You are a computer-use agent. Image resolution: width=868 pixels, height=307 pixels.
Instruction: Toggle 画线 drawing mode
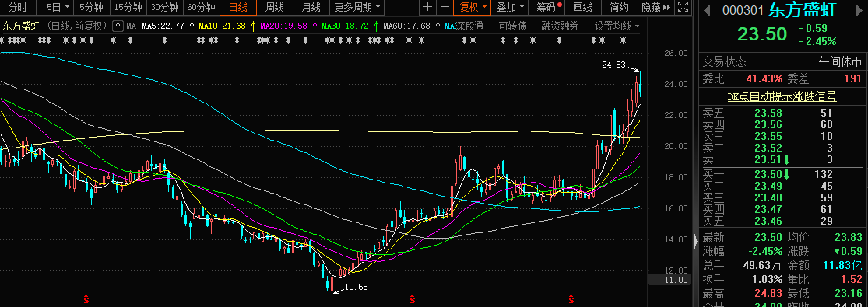click(x=582, y=7)
